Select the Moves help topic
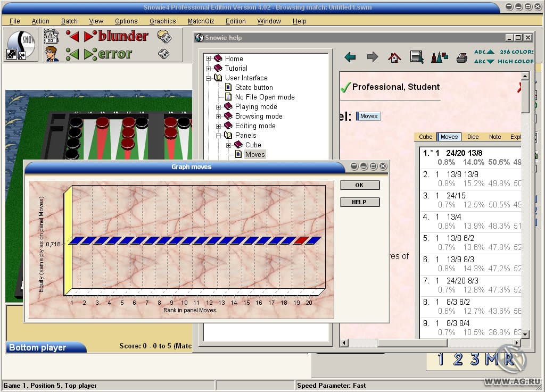 tap(255, 154)
